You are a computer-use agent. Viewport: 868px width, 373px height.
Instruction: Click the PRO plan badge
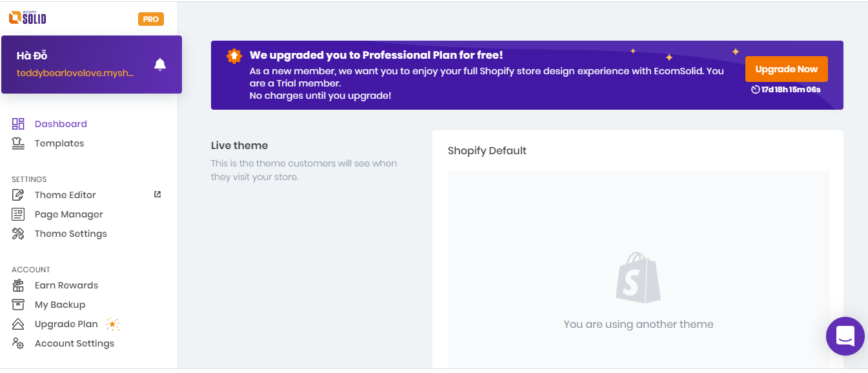[151, 19]
